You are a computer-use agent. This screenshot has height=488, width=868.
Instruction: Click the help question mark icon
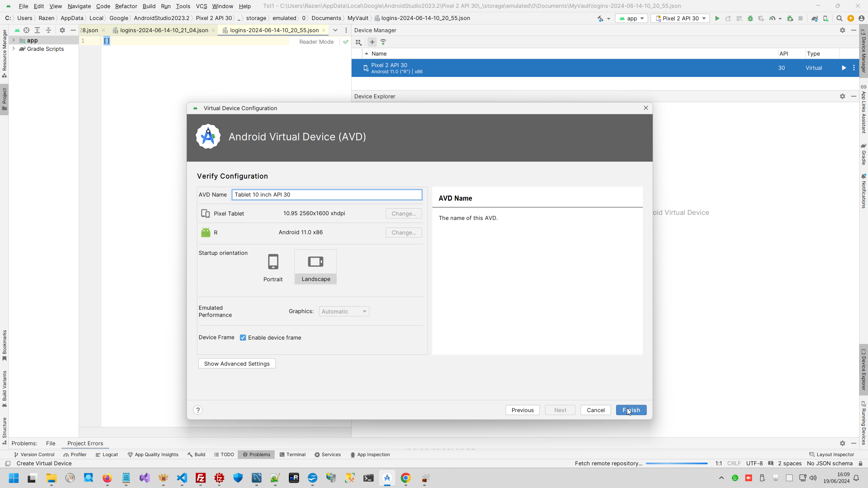tap(198, 410)
